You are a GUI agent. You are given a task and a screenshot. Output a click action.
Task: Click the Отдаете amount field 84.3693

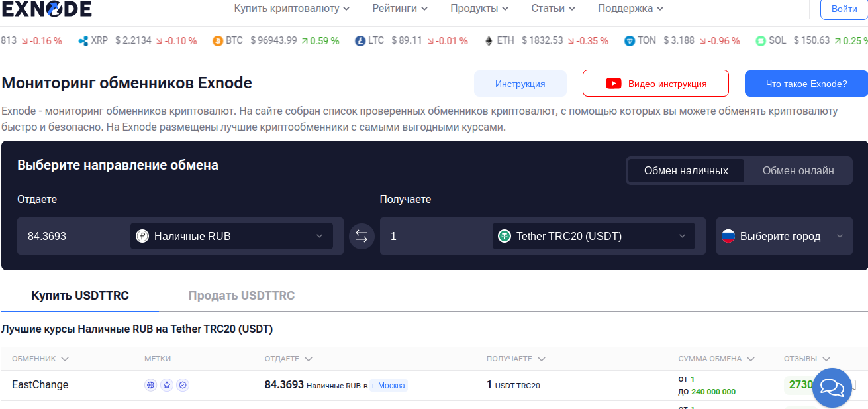[73, 236]
